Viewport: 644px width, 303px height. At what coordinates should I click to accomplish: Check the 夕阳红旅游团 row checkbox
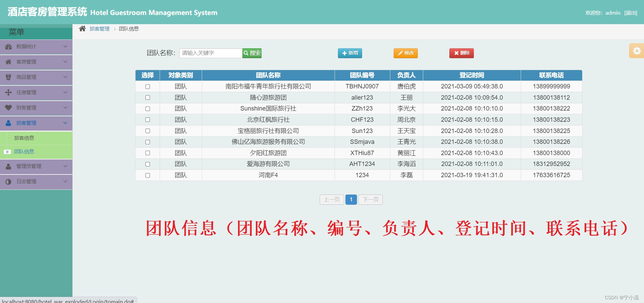[x=147, y=153]
